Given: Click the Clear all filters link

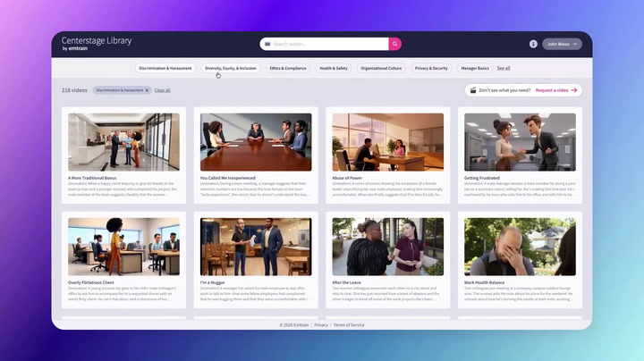Looking at the screenshot, I should click(x=162, y=90).
